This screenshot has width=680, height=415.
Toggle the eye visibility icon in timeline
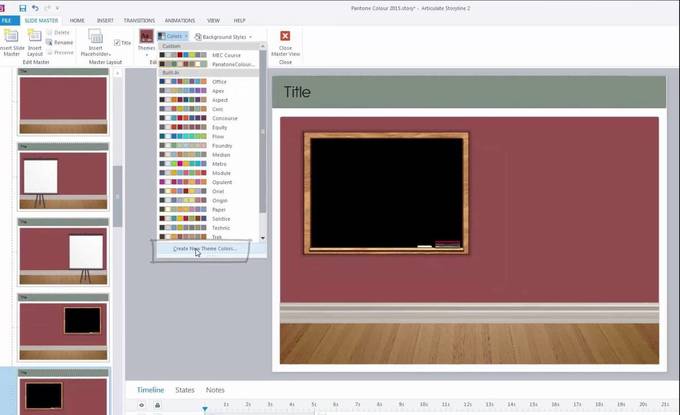[141, 405]
